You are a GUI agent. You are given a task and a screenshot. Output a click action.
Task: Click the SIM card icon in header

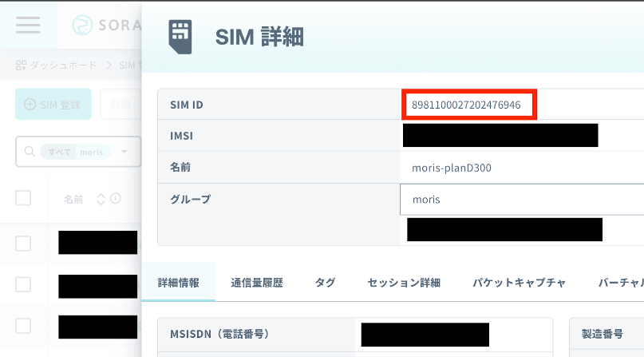[x=180, y=36]
